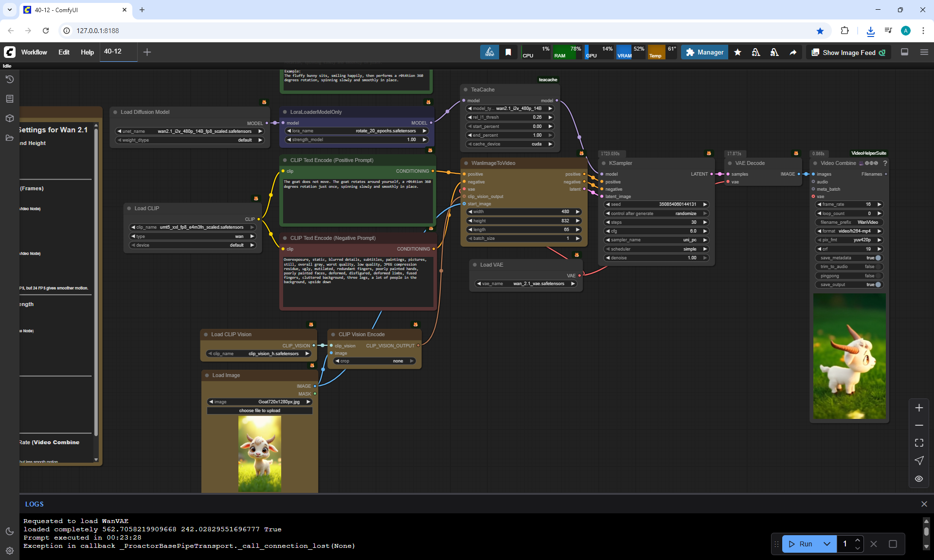Open sampler_name dropdown in KSampler
Screen dimensions: 934x560
coord(656,240)
